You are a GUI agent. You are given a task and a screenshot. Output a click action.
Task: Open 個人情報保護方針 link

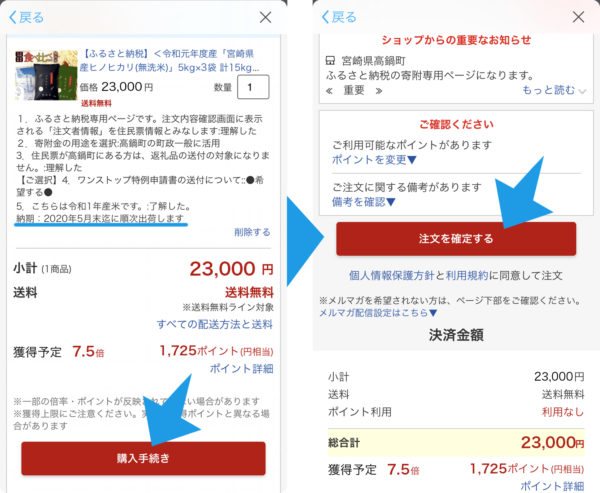[391, 275]
